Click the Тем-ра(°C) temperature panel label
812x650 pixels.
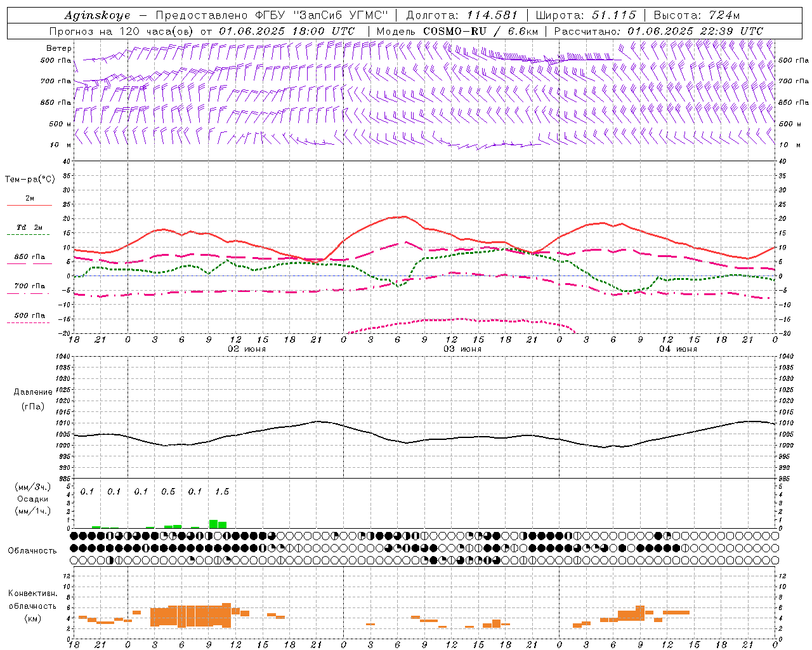[30, 180]
